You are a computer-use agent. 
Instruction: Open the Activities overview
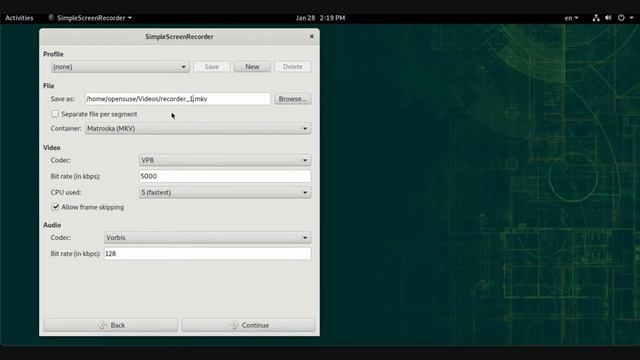click(x=19, y=18)
